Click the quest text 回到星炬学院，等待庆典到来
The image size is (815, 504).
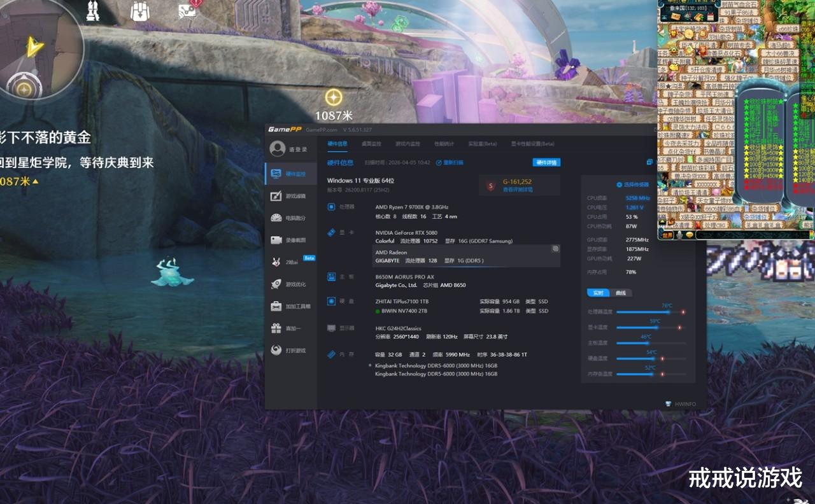[x=77, y=163]
